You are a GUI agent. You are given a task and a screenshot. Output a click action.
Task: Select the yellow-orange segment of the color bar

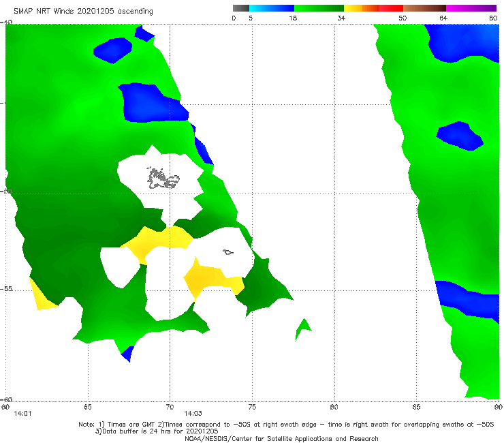coord(362,8)
